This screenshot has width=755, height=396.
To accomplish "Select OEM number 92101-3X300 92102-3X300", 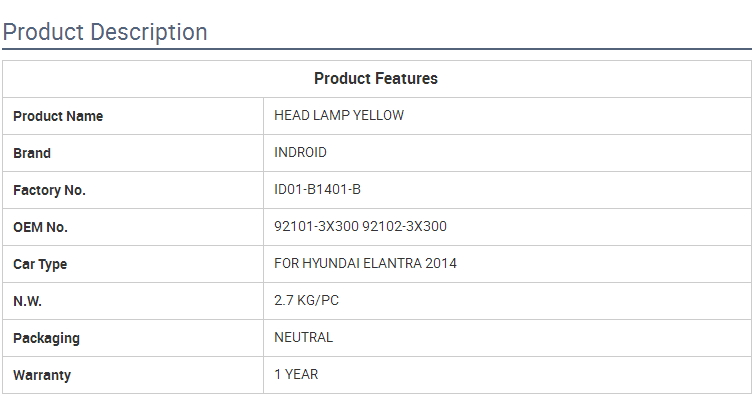I will tap(360, 226).
